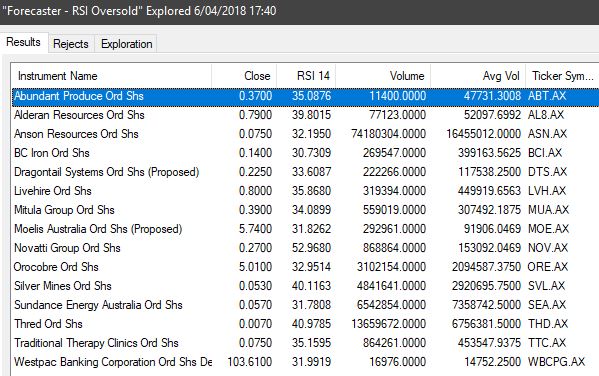Image resolution: width=599 pixels, height=376 pixels.
Task: Click the close price 0.0070
Action: pos(255,324)
